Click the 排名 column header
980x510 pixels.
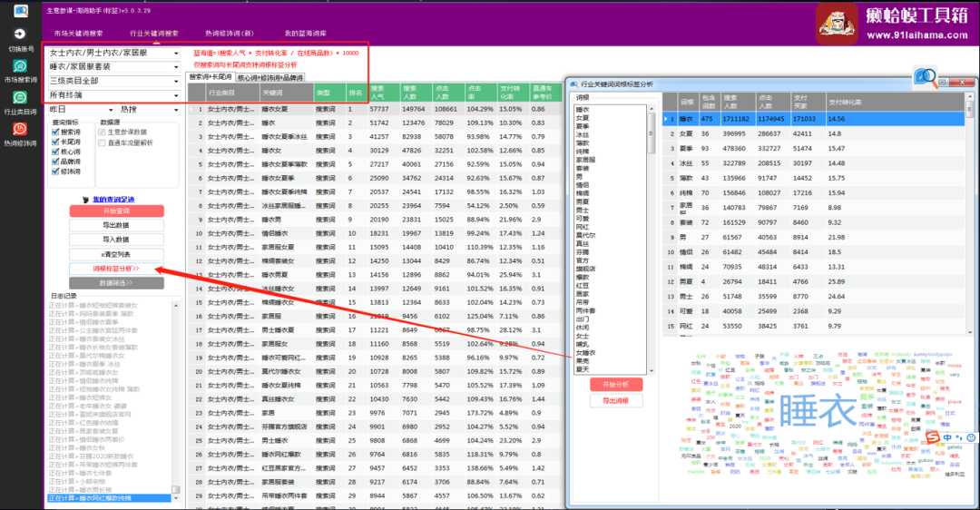(x=357, y=93)
